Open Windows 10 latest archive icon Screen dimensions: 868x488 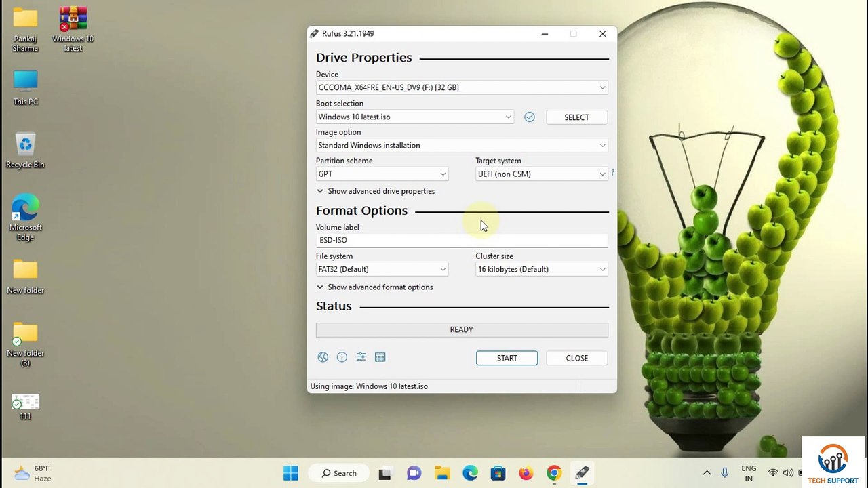(x=73, y=30)
